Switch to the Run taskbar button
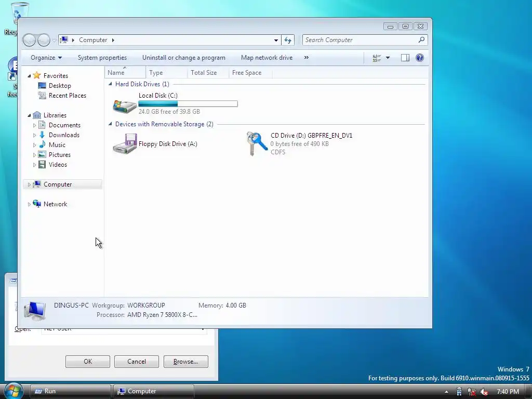This screenshot has width=532, height=399. click(71, 391)
